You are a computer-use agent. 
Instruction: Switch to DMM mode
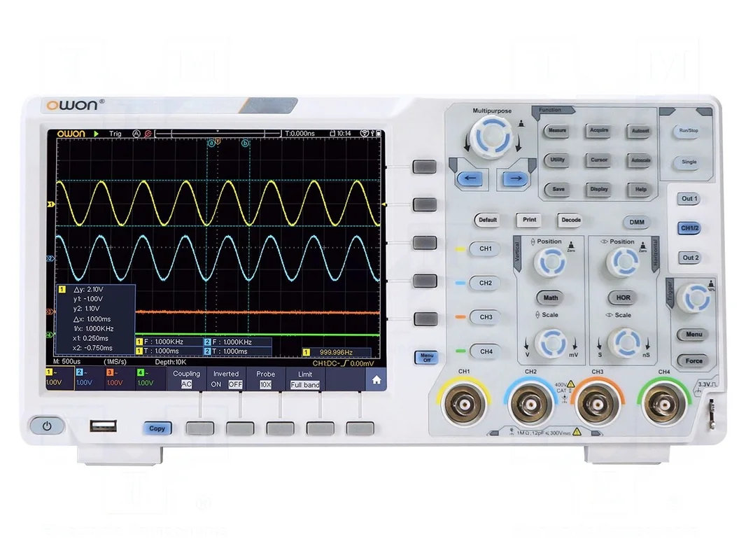[x=637, y=222]
